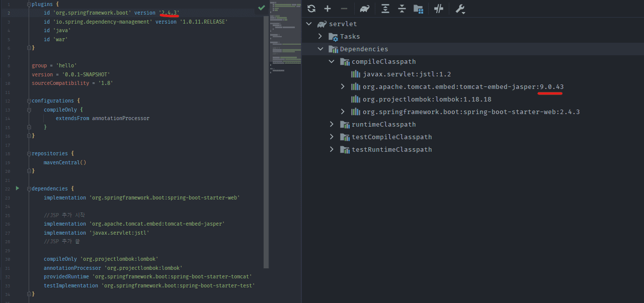Collapse the servlet project node
The width and height of the screenshot is (644, 303).
coord(309,24)
